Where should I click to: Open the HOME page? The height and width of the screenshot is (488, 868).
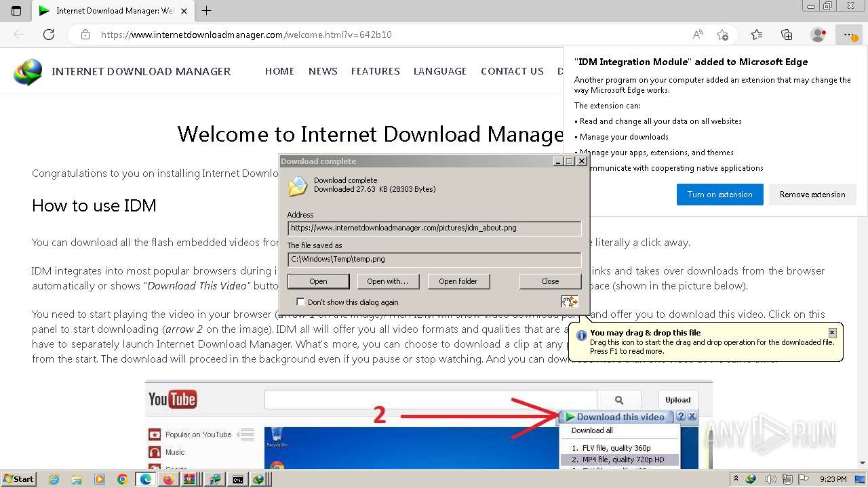coord(279,71)
